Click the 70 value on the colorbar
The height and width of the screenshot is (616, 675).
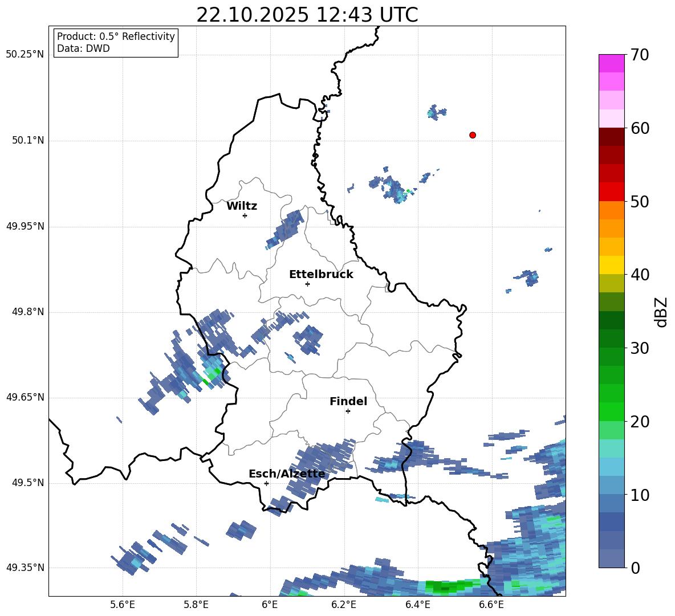(640, 55)
